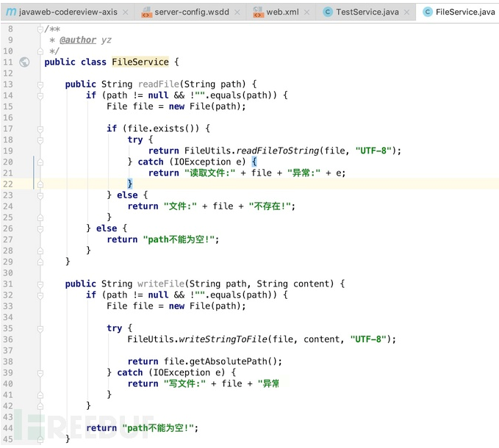Click readFileToString method call
The height and width of the screenshot is (448, 499).
tap(278, 151)
